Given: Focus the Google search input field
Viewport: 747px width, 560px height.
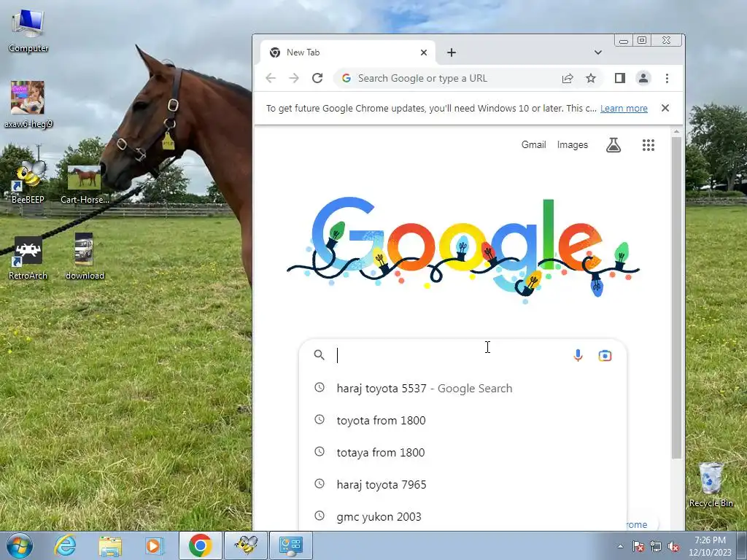Looking at the screenshot, I should pos(450,355).
